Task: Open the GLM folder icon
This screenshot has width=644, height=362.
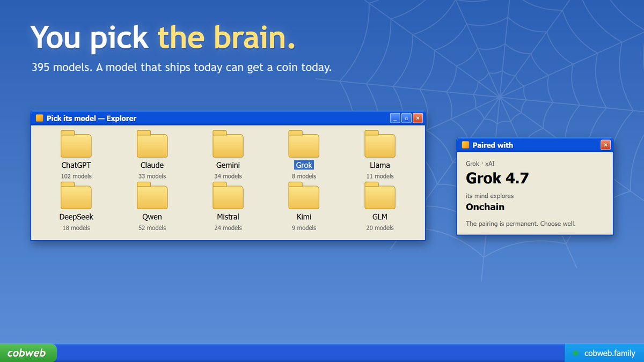Action: coord(380,195)
